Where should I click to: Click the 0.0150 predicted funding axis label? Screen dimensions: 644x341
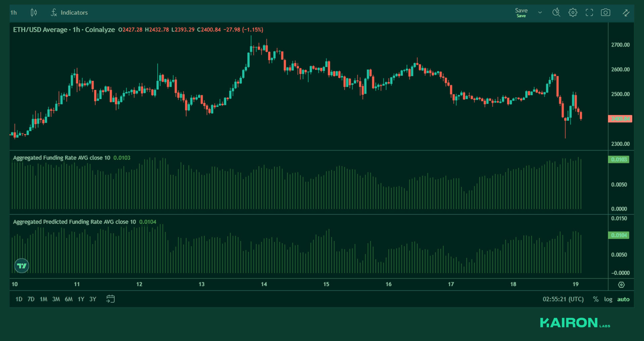[x=619, y=219]
